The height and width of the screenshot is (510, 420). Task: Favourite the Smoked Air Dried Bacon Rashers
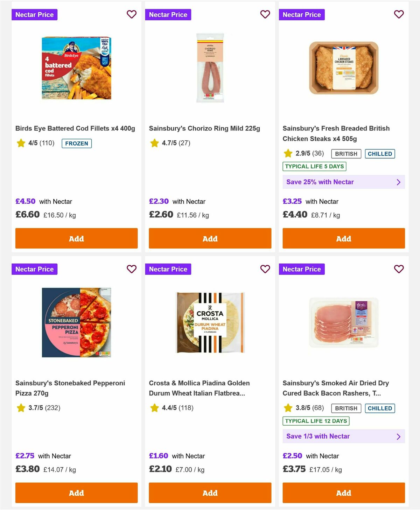(399, 269)
